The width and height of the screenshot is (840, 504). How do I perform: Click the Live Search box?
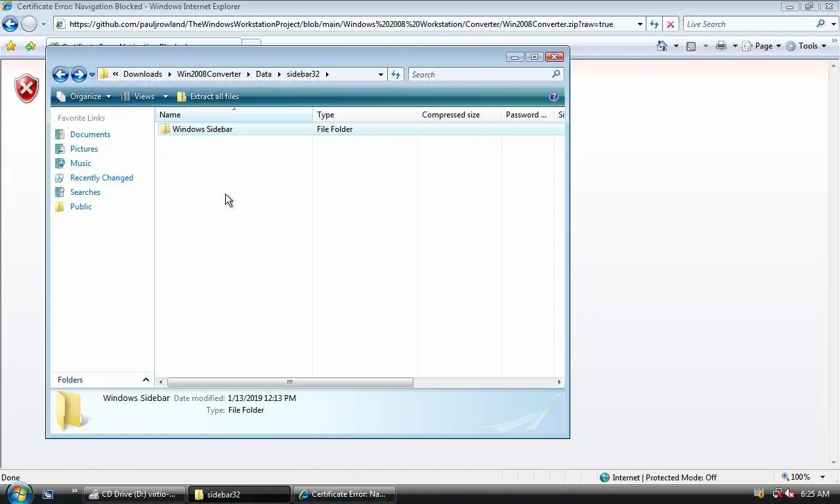click(748, 24)
